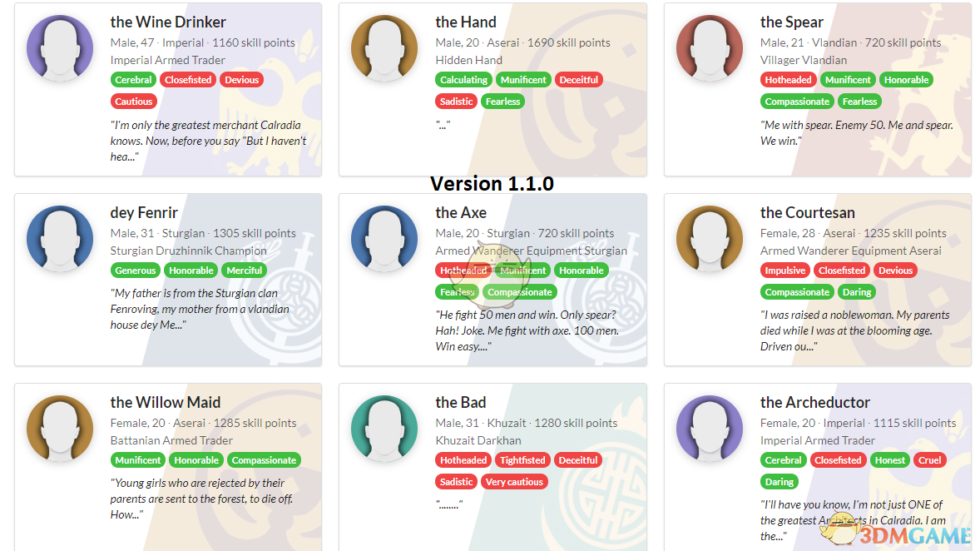This screenshot has width=980, height=551.
Task: Click dey Fenrir's blue avatar icon
Action: (60, 238)
